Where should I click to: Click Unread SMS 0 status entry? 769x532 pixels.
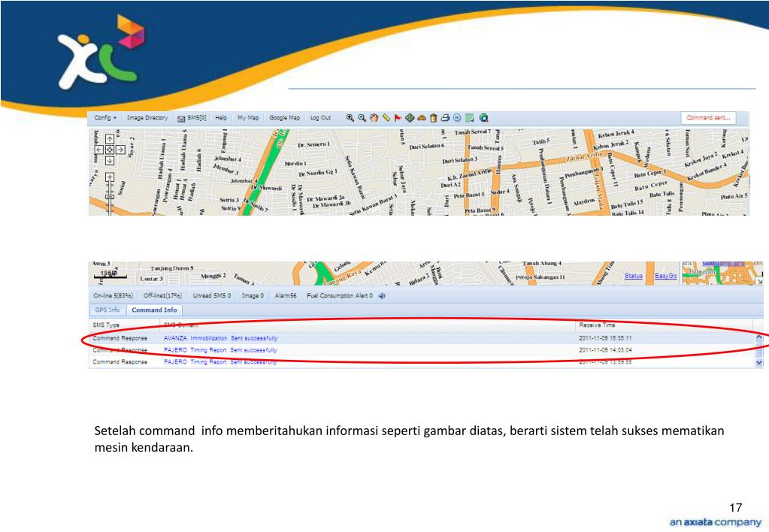(212, 295)
